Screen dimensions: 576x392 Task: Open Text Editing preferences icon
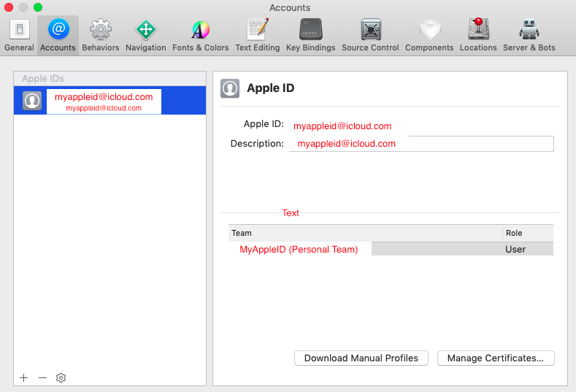pyautogui.click(x=258, y=29)
